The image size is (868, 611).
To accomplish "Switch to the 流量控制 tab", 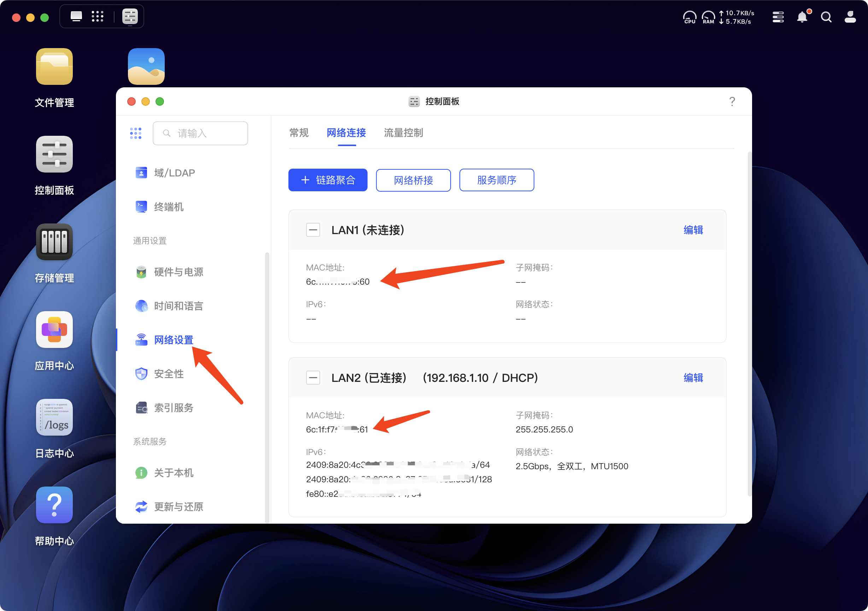I will tap(403, 133).
